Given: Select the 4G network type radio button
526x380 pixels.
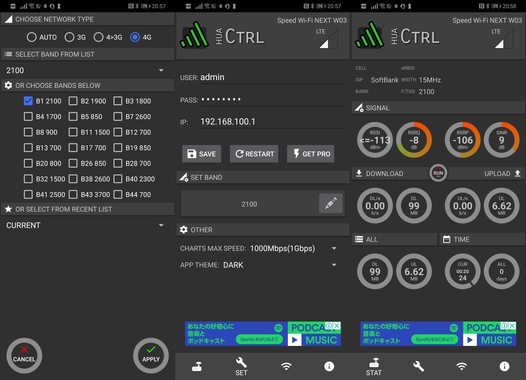Looking at the screenshot, I should pyautogui.click(x=135, y=37).
